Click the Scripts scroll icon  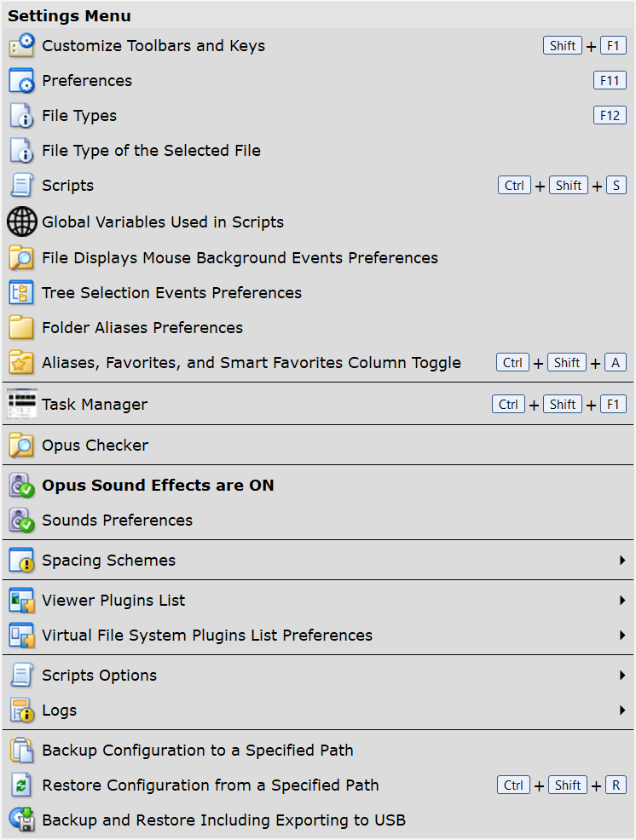click(21, 186)
